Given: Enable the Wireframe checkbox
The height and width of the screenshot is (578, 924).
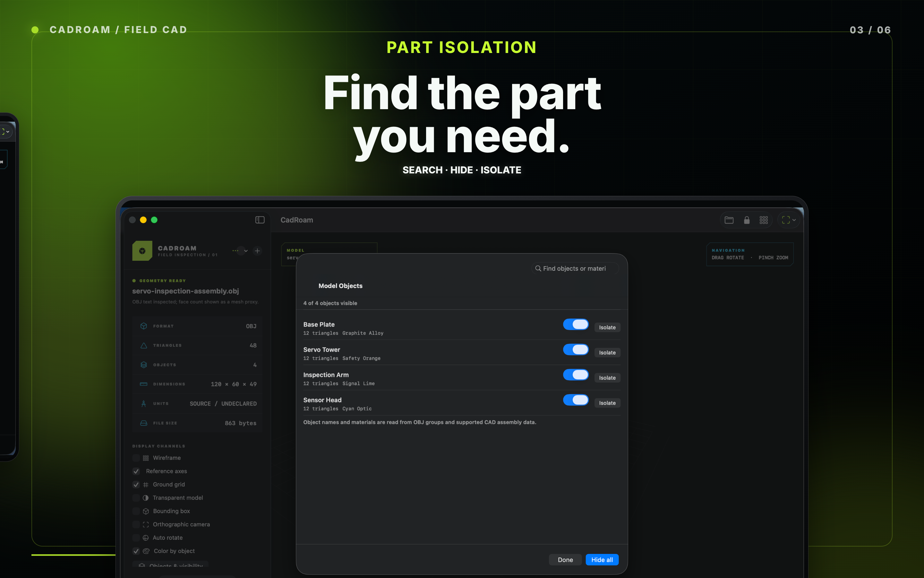Looking at the screenshot, I should (x=136, y=458).
